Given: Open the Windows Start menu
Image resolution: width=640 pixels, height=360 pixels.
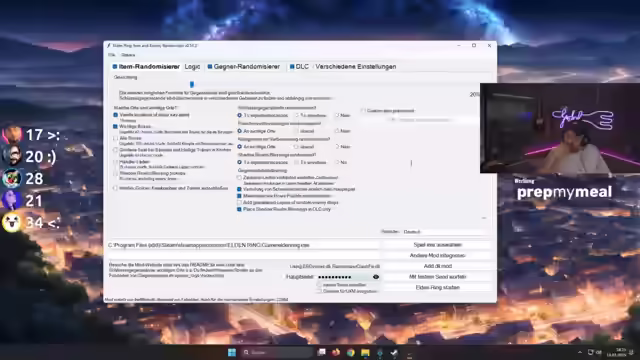Looking at the screenshot, I should pos(232,352).
